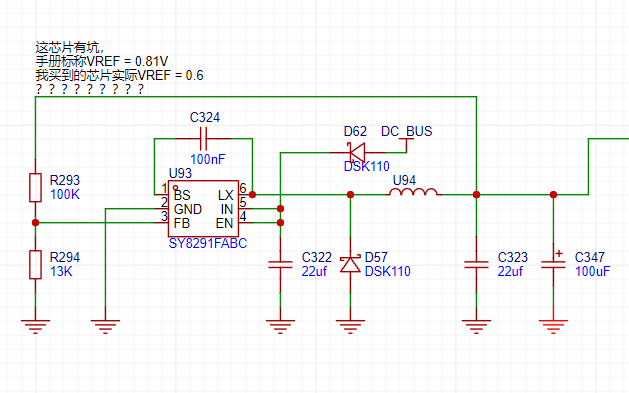Select resistor R294 symbol
Image resolution: width=629 pixels, height=393 pixels.
point(35,264)
